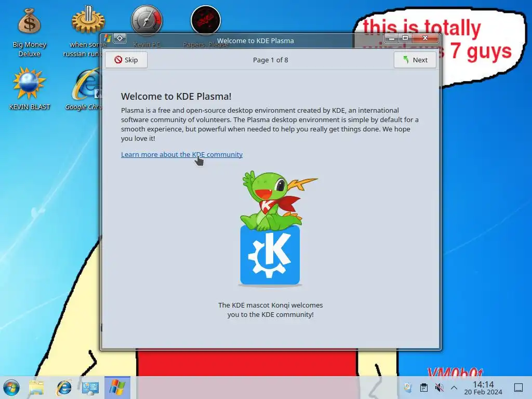Click the 'Page 1 of 8' indicator

point(270,60)
